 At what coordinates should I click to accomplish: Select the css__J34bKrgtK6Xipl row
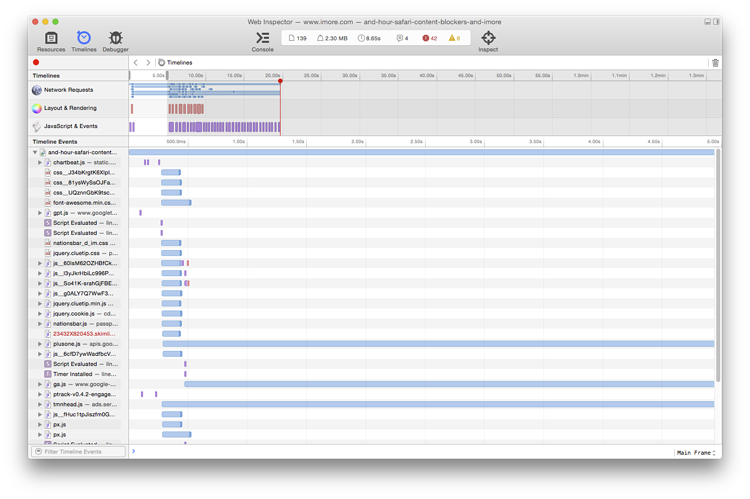click(x=78, y=173)
